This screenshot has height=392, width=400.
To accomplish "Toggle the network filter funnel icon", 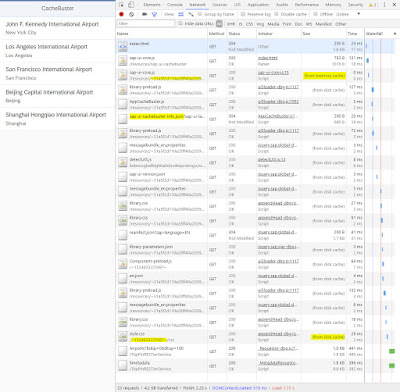I will (x=154, y=14).
